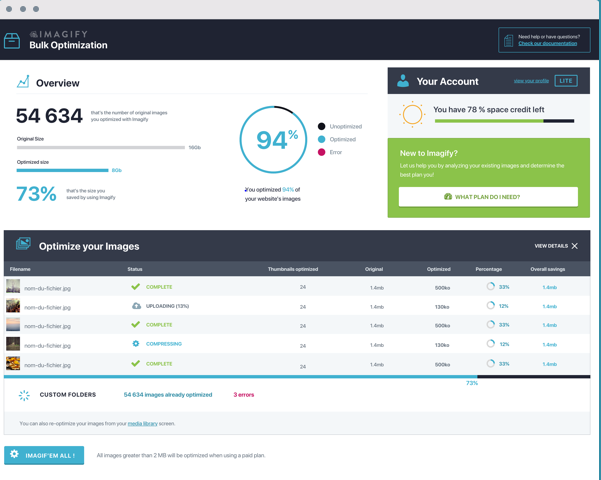Click the fourth row dark thumbnail
Screen dimensions: 601x480
tap(13, 344)
